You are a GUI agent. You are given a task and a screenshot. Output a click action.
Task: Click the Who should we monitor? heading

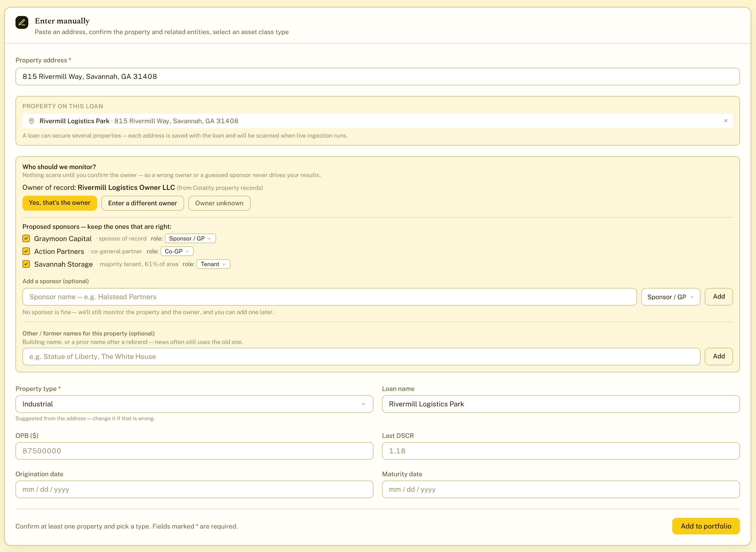59,167
